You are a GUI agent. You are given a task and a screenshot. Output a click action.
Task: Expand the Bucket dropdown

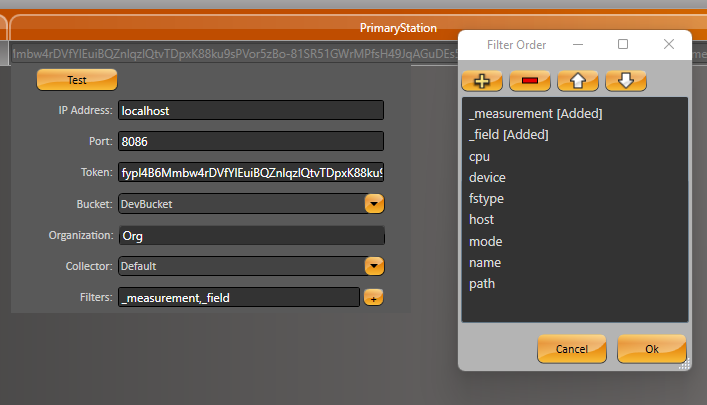click(x=373, y=204)
